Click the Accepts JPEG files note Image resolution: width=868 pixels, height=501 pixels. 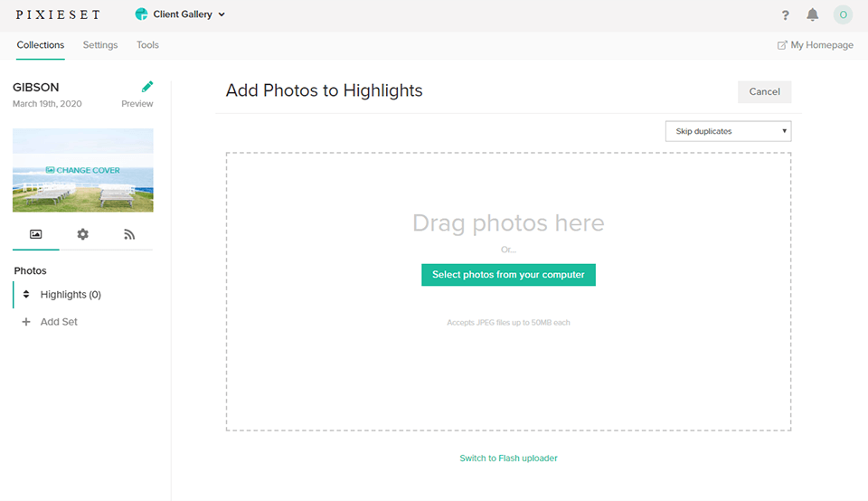click(x=508, y=322)
